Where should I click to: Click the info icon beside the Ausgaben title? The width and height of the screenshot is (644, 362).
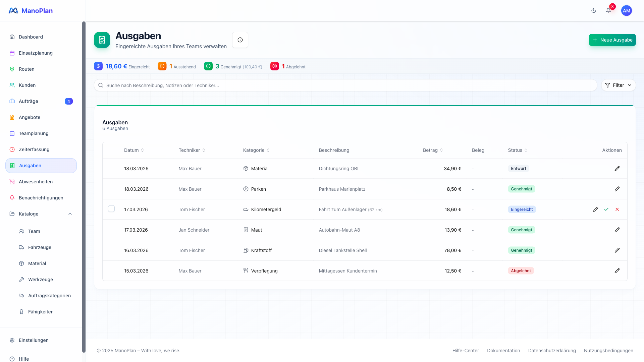pyautogui.click(x=240, y=40)
